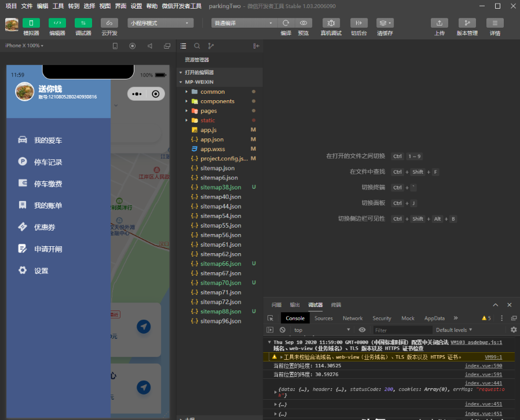
Task: Open console settings gear
Action: [513, 330]
